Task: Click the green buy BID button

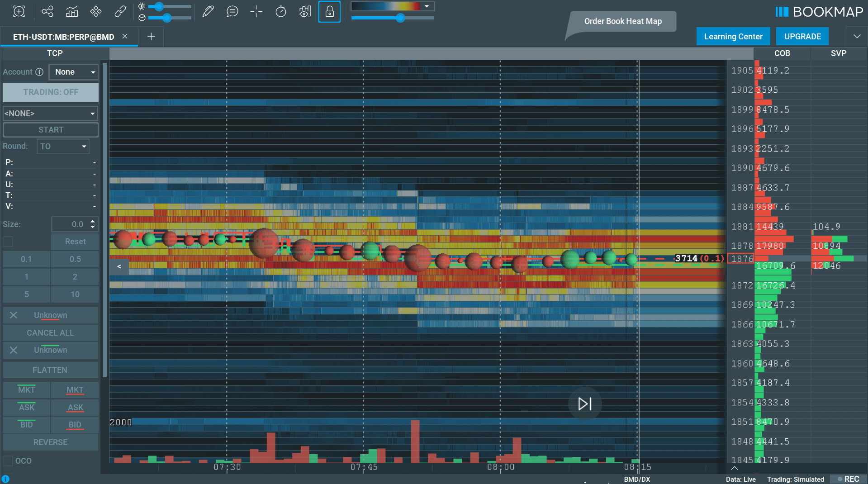Action: (26, 425)
